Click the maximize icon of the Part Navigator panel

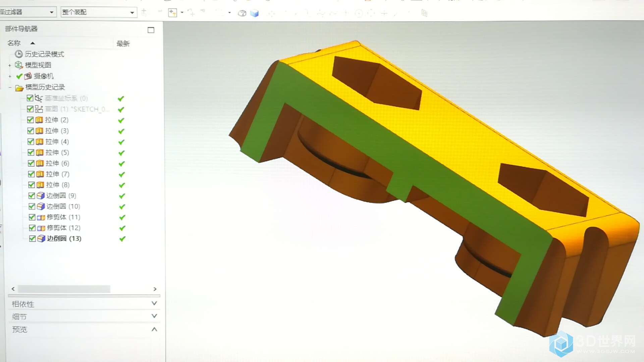tap(151, 30)
